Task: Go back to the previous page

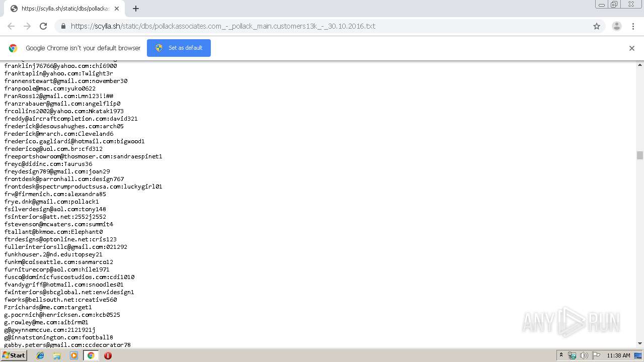Action: [x=11, y=26]
